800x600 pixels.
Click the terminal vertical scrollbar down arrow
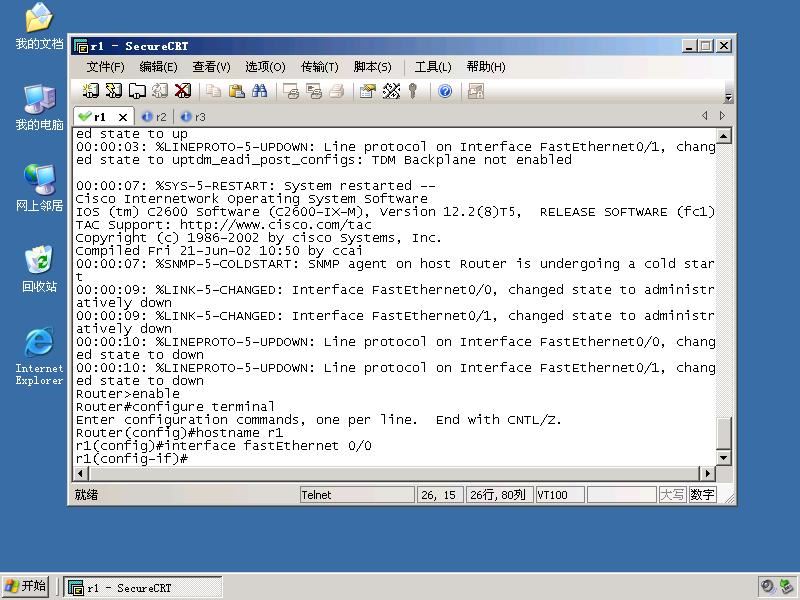(723, 458)
